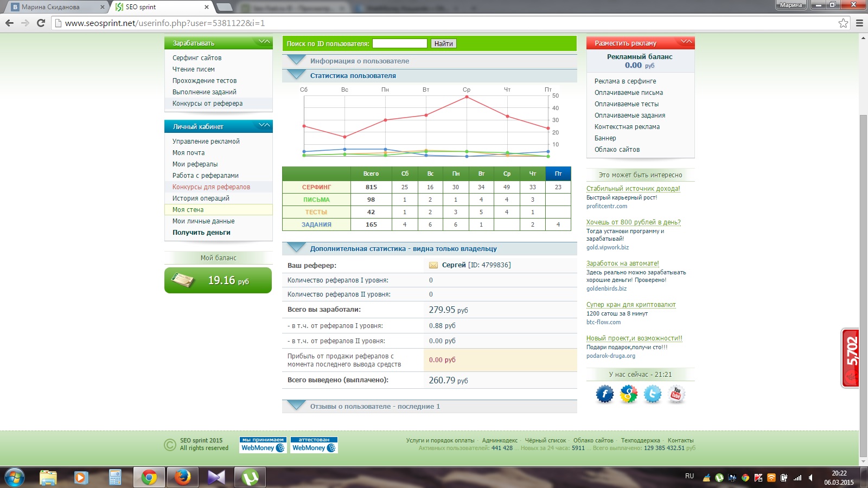This screenshot has width=868, height=488.
Task: Open uTorrent from the taskbar
Action: coord(250,478)
